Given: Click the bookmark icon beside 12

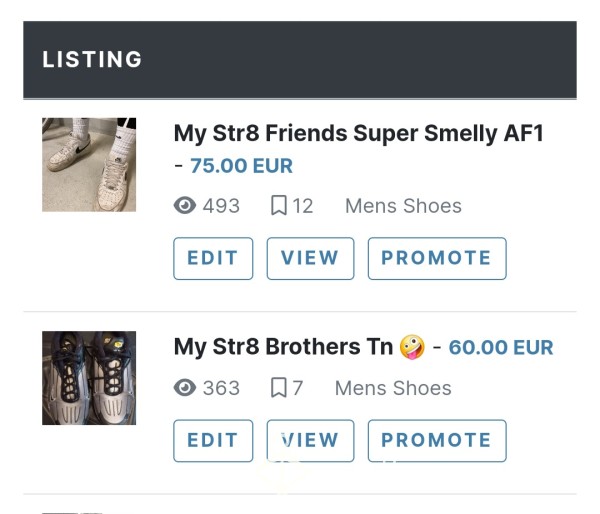Looking at the screenshot, I should 279,206.
